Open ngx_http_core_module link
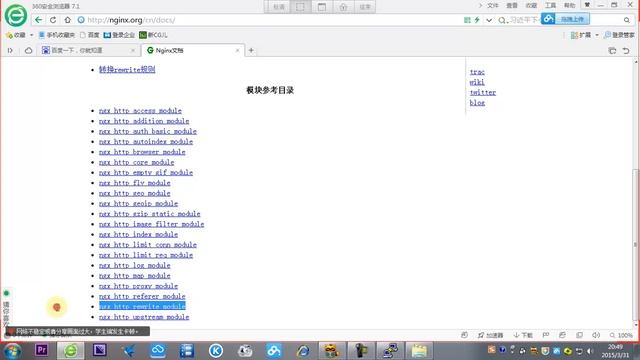The width and height of the screenshot is (640, 360). (136, 162)
